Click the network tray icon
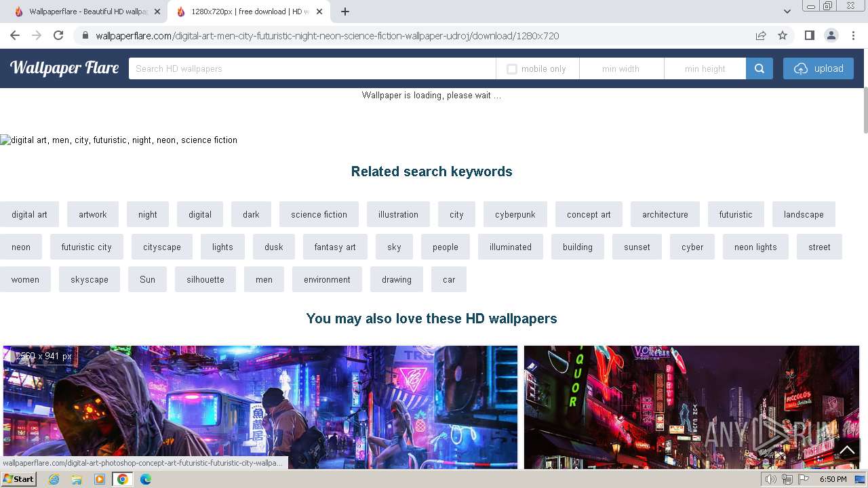The image size is (868, 488). (x=787, y=479)
